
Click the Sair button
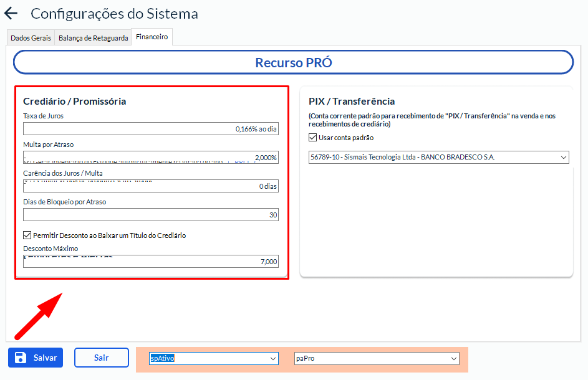[101, 358]
